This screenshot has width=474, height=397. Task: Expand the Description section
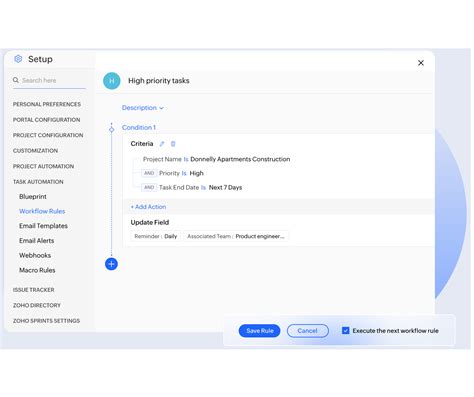pyautogui.click(x=143, y=108)
